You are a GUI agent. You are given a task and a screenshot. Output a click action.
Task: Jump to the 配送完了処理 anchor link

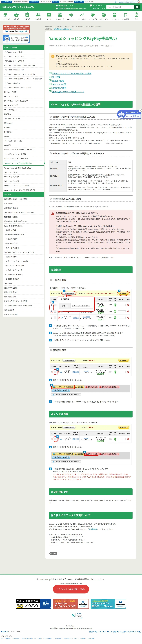[58, 81]
